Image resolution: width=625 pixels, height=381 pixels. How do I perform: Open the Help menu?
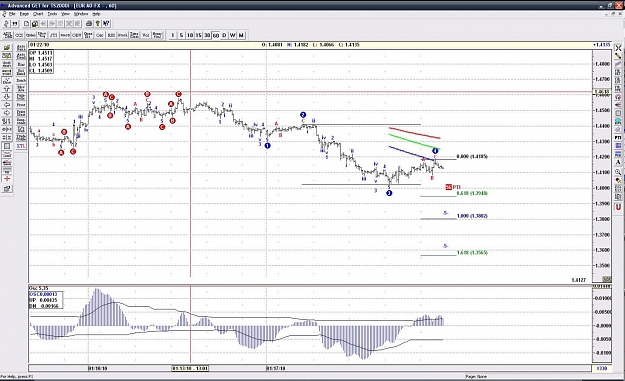[x=96, y=14]
